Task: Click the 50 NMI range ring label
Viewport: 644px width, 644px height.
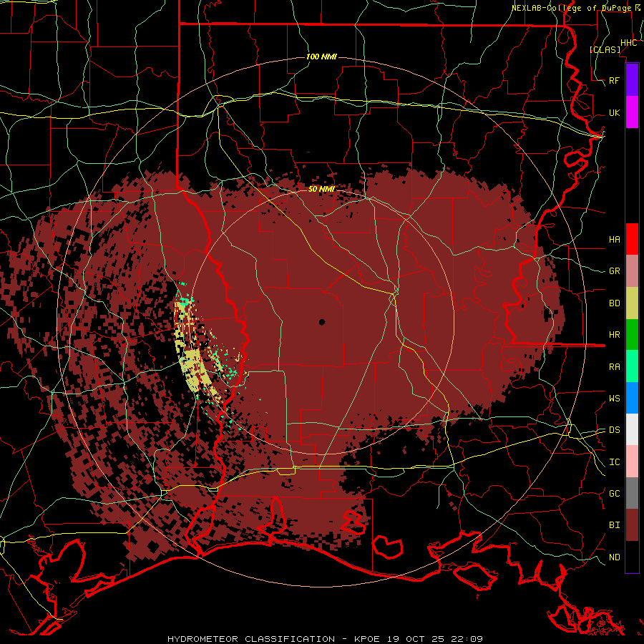Action: tap(321, 189)
